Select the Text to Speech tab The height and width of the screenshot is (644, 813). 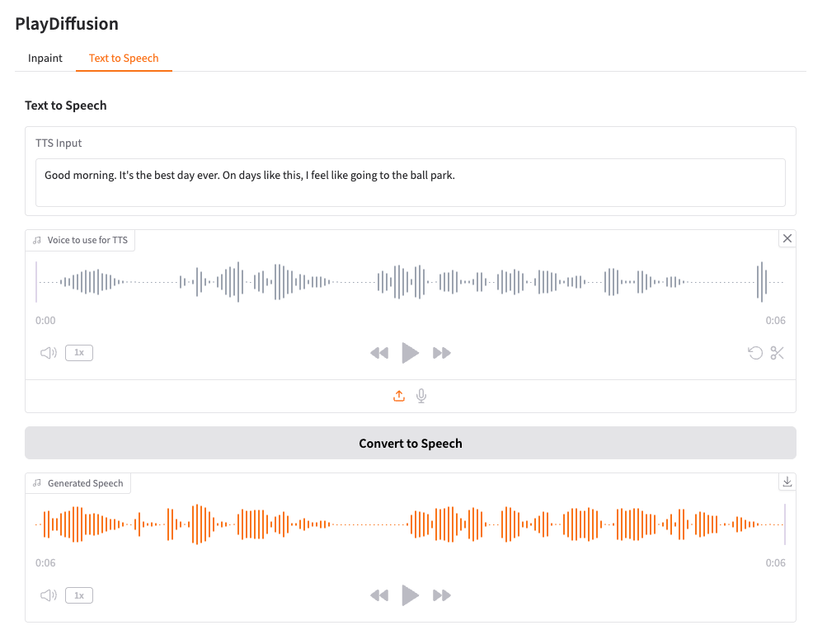point(124,58)
